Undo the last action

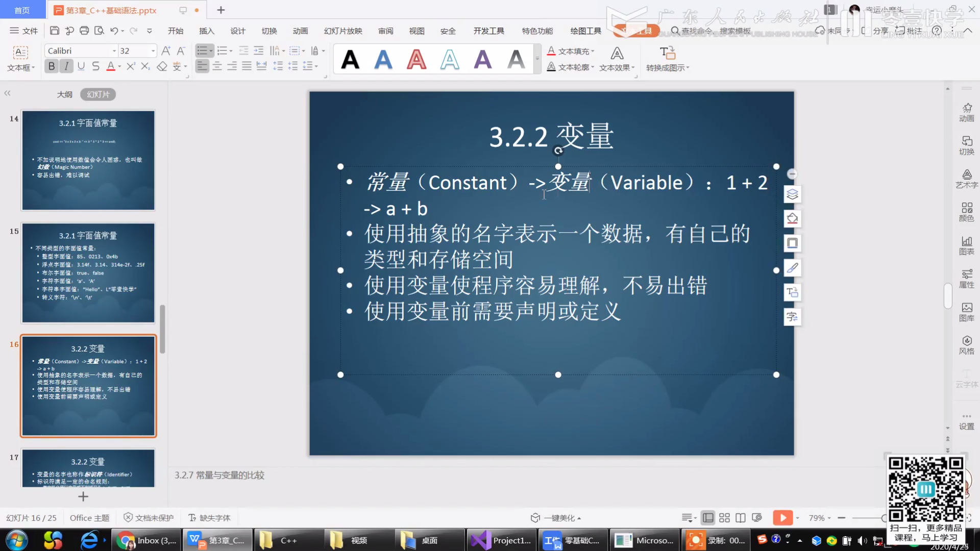coord(114,31)
